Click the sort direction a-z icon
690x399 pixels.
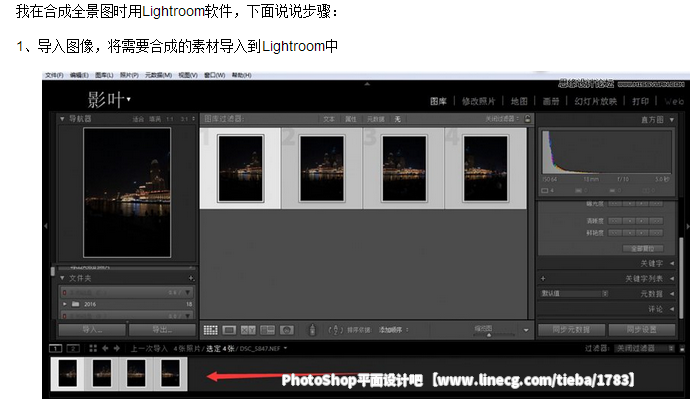click(x=335, y=329)
